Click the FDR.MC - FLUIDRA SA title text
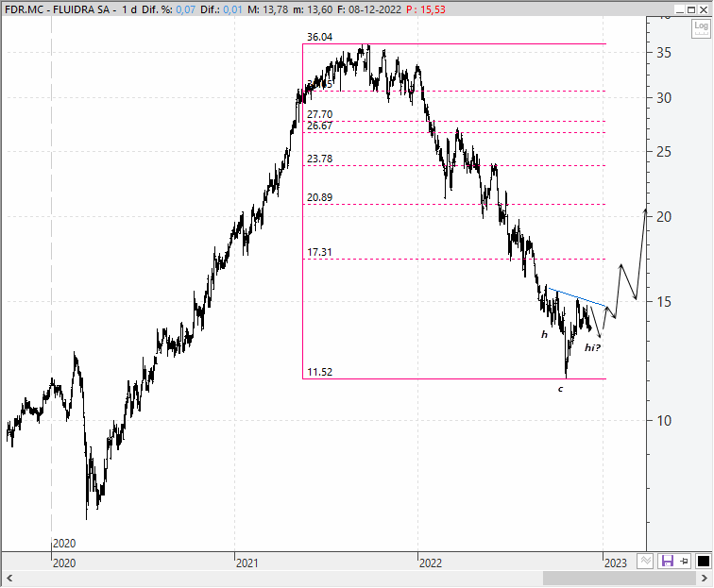Screen dimensions: 714x588 pos(58,9)
